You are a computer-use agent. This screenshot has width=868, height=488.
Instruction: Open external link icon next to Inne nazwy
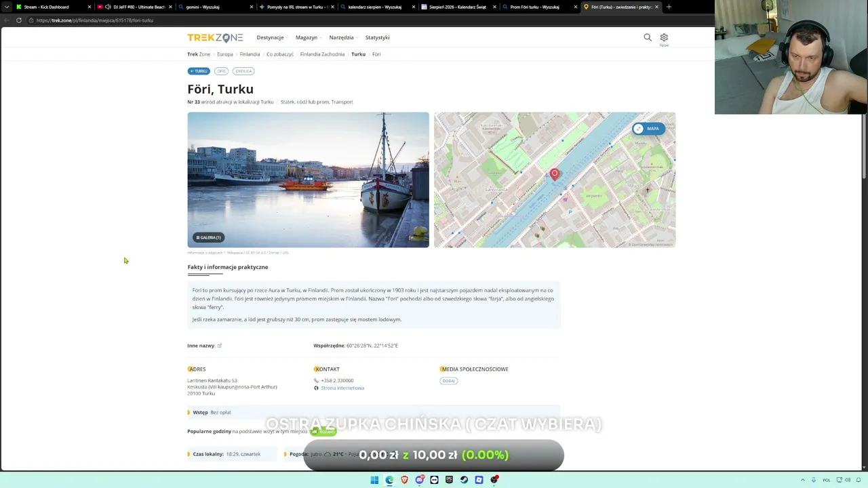[x=220, y=346]
